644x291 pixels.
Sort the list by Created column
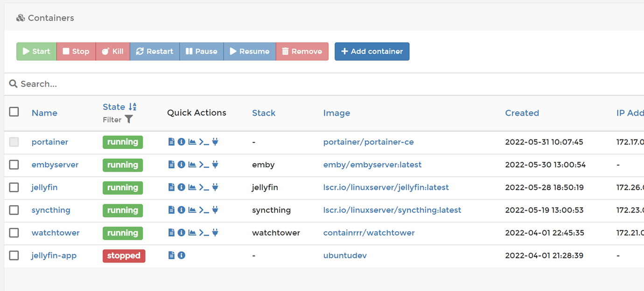coord(522,113)
